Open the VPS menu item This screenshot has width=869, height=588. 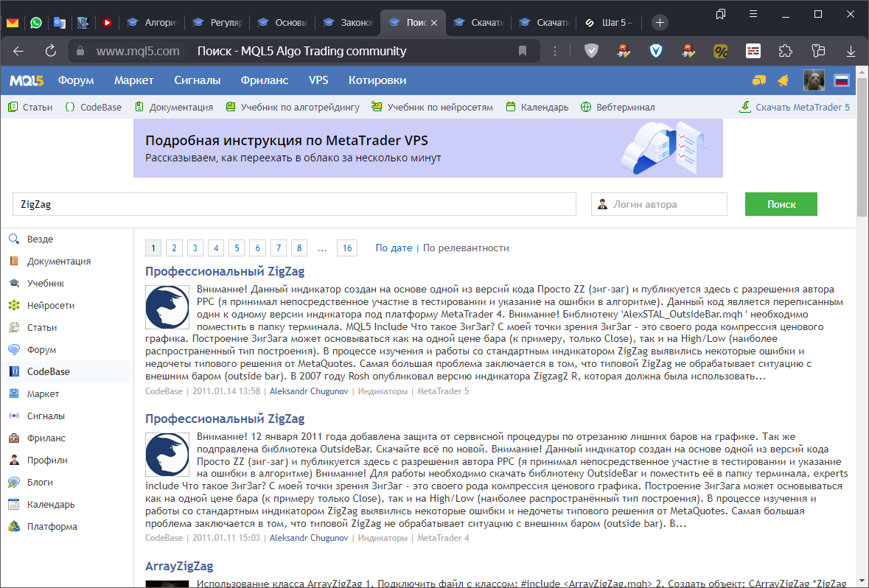(318, 80)
